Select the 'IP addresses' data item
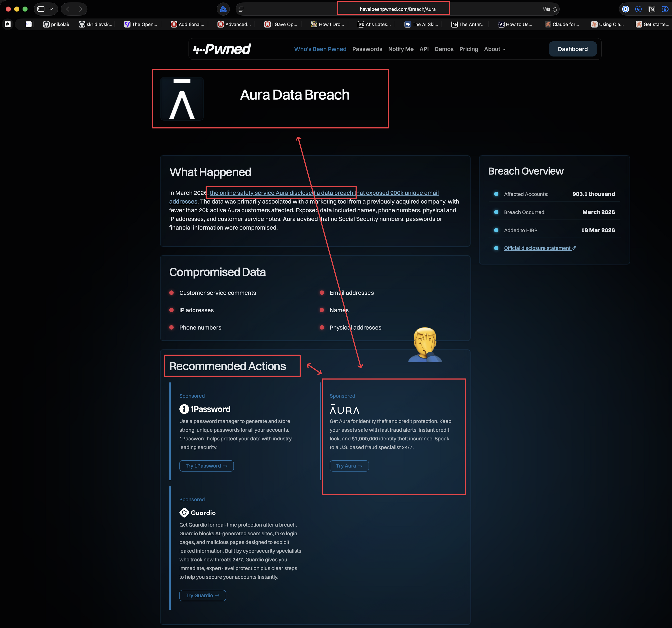The height and width of the screenshot is (628, 672). click(196, 310)
